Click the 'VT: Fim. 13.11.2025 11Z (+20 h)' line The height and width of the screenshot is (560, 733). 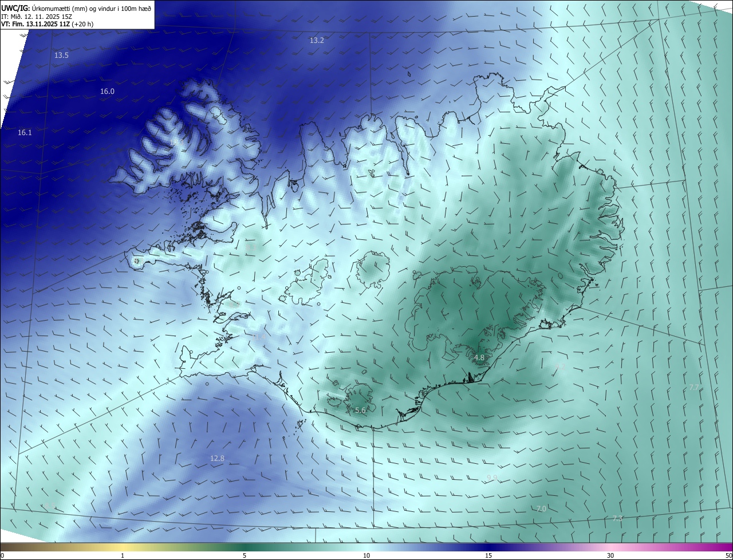pos(47,25)
